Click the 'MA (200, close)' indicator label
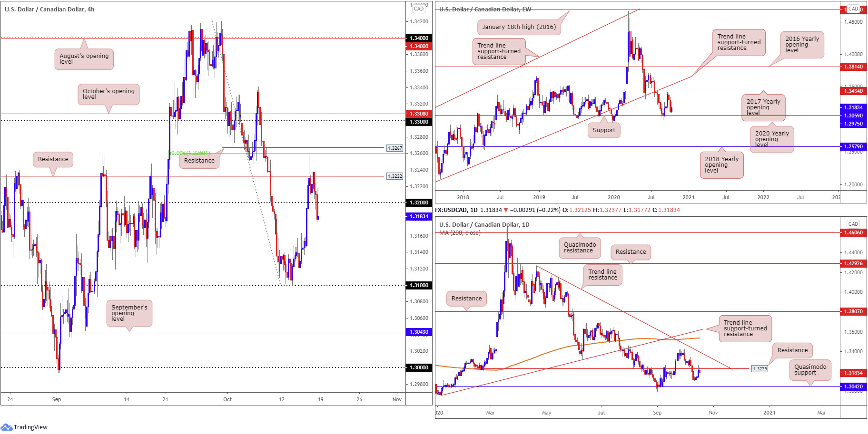868x434 pixels. (x=460, y=233)
